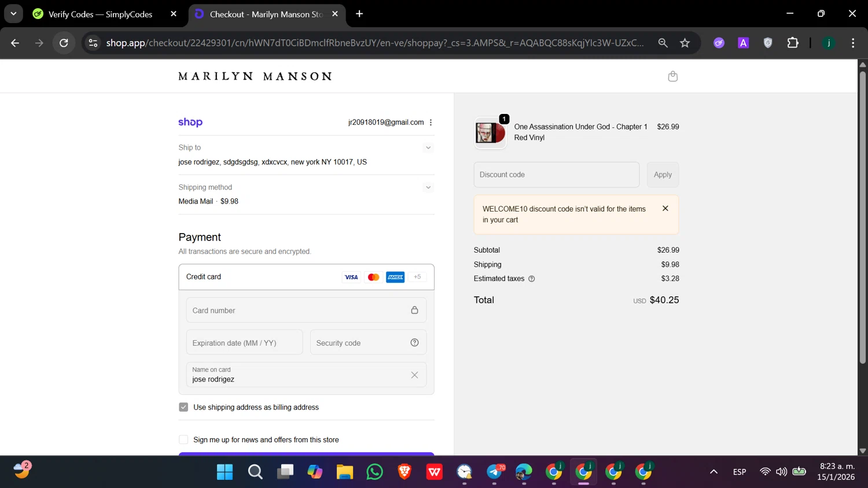Open the ESP language indicator
868x488 pixels.
tap(739, 472)
